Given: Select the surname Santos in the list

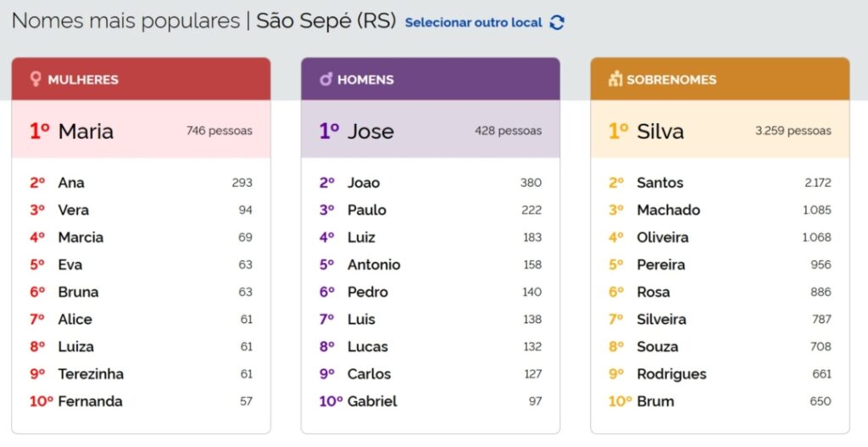Looking at the screenshot, I should tap(659, 182).
